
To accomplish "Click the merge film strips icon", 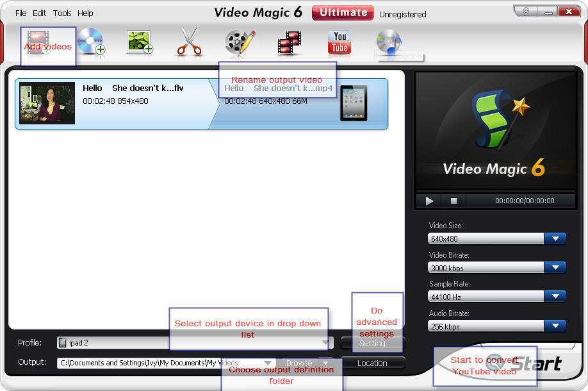I will coord(289,44).
